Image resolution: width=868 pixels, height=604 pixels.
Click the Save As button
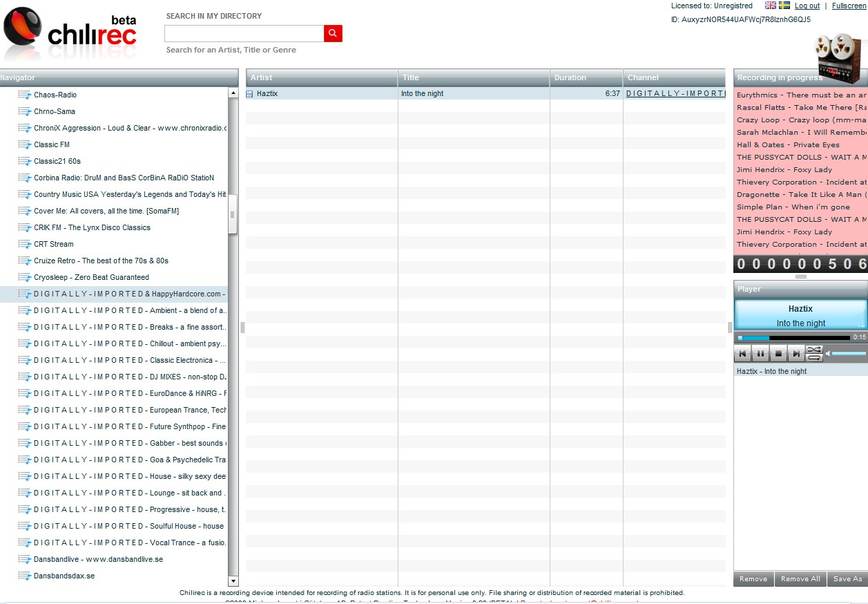pyautogui.click(x=847, y=579)
